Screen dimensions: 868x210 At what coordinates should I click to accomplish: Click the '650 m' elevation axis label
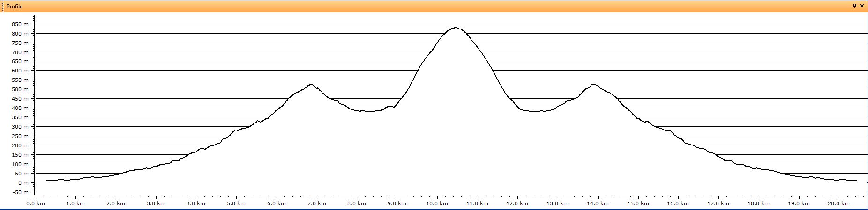click(20, 61)
